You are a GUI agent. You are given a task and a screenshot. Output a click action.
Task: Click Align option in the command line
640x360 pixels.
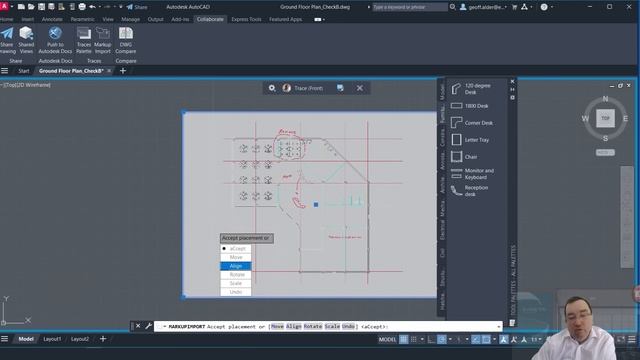point(293,327)
